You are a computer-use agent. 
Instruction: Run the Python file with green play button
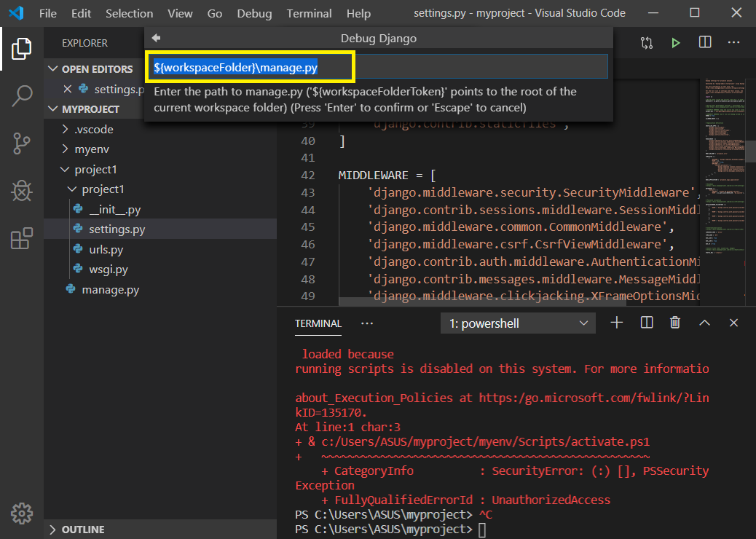click(675, 42)
